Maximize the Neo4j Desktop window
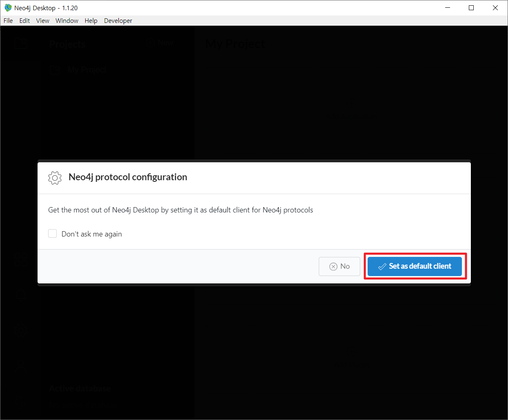 [471, 8]
